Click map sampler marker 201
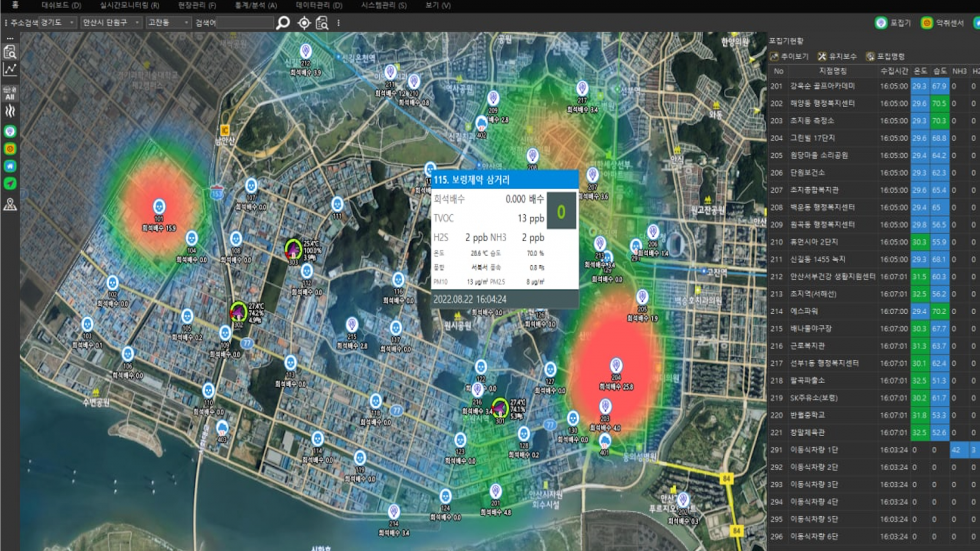Image resolution: width=980 pixels, height=551 pixels. (x=495, y=492)
